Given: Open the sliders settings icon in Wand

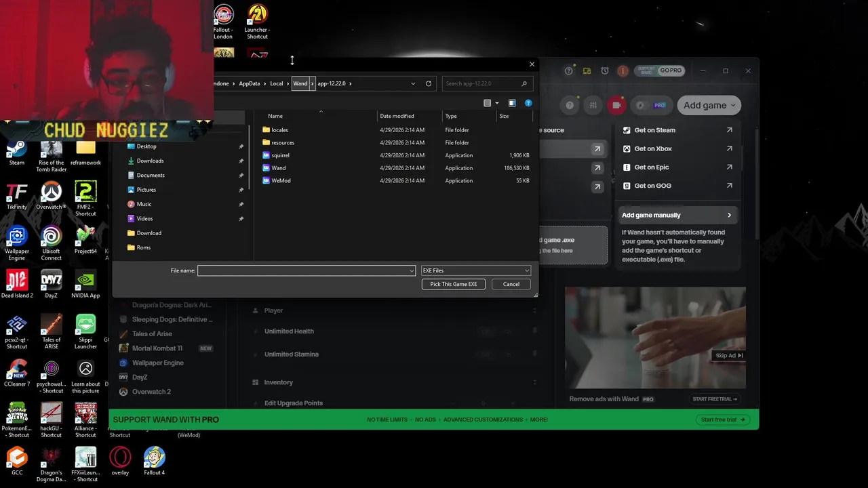Looking at the screenshot, I should [593, 105].
